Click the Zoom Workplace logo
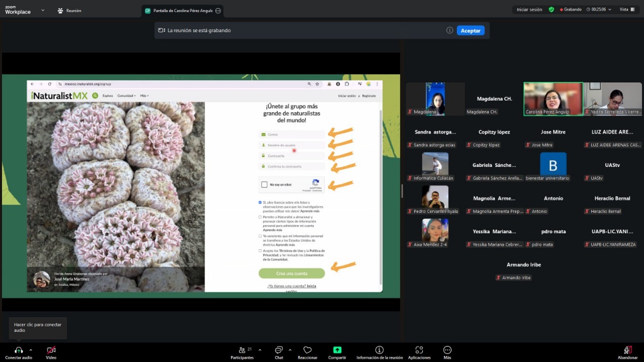The width and height of the screenshot is (644, 362). (x=18, y=10)
